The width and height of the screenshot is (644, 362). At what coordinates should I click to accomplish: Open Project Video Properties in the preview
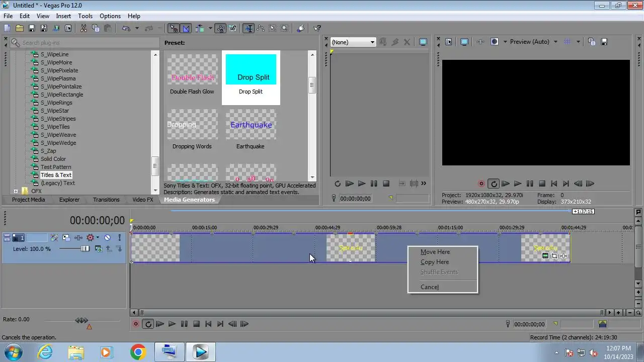pyautogui.click(x=448, y=42)
